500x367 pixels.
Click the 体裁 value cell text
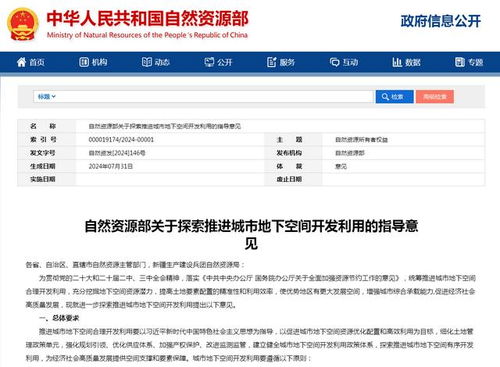coord(341,166)
